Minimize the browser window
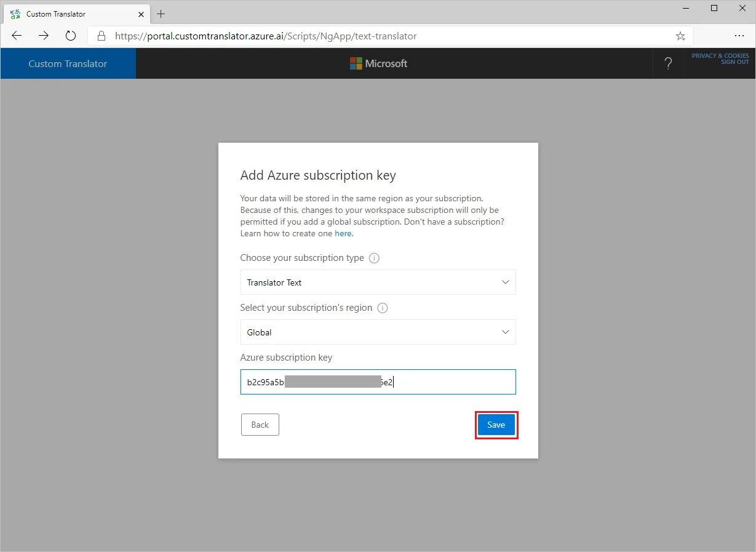The width and height of the screenshot is (756, 552). tap(686, 9)
